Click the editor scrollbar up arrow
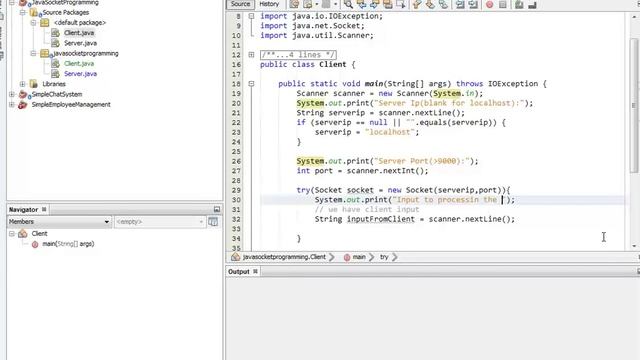Screen dimensions: 640x360 (x=634, y=17)
